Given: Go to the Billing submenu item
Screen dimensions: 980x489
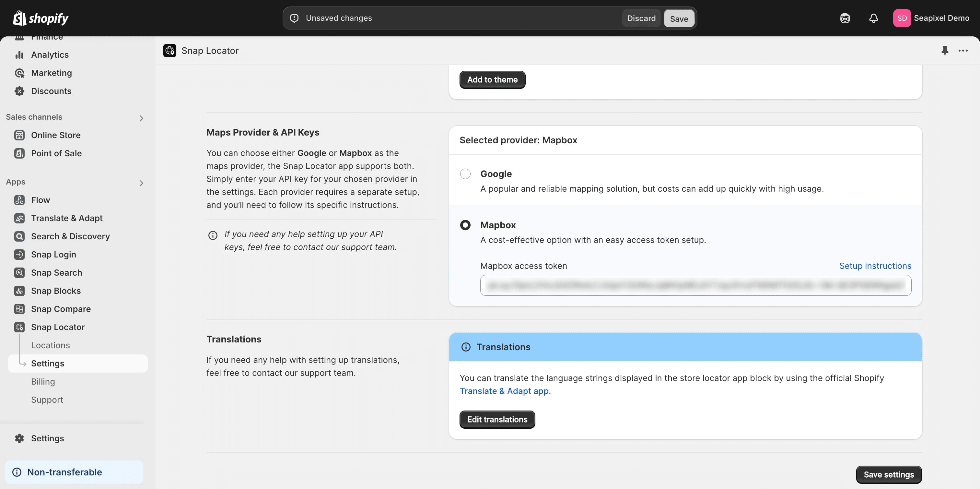Looking at the screenshot, I should click(x=43, y=382).
